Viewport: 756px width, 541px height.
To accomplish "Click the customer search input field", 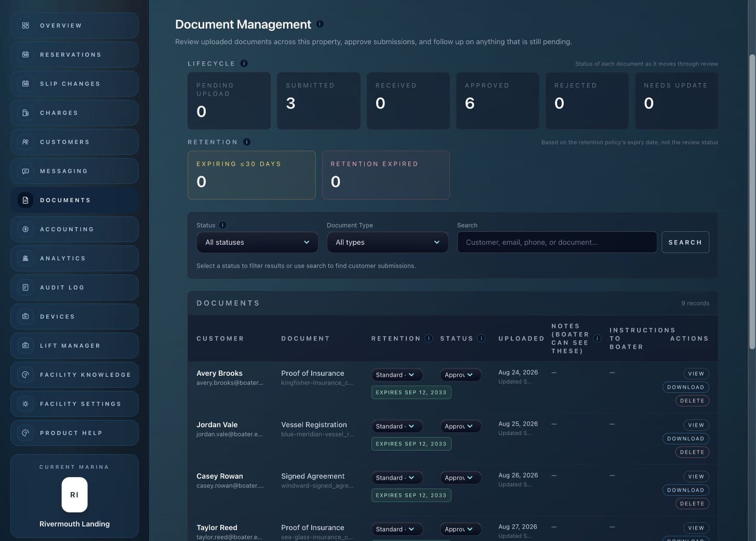I will point(557,242).
